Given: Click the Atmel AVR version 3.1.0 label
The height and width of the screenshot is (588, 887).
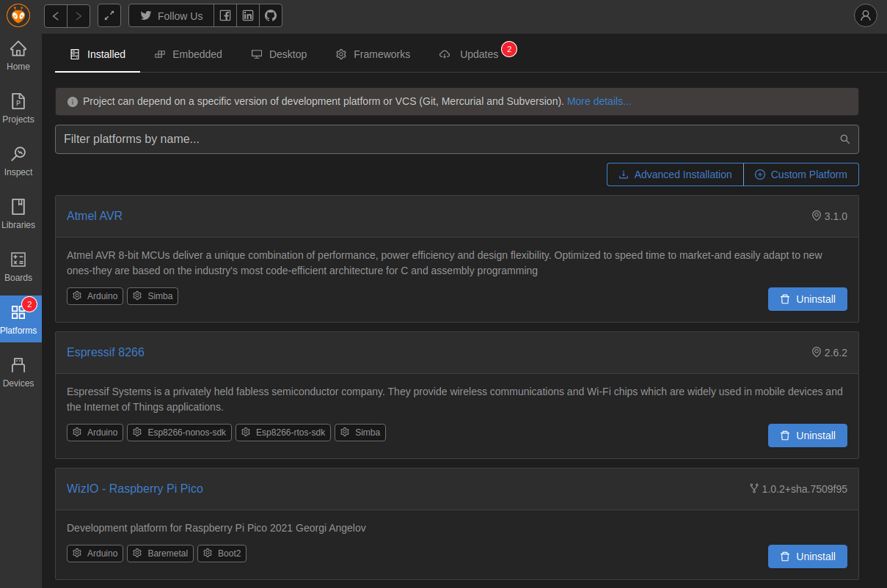Looking at the screenshot, I should 829,216.
